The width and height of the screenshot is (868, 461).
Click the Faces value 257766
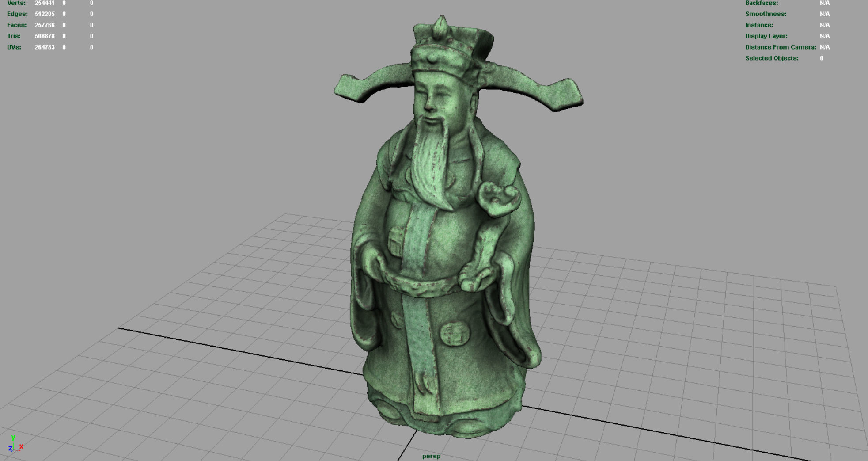[x=45, y=25]
